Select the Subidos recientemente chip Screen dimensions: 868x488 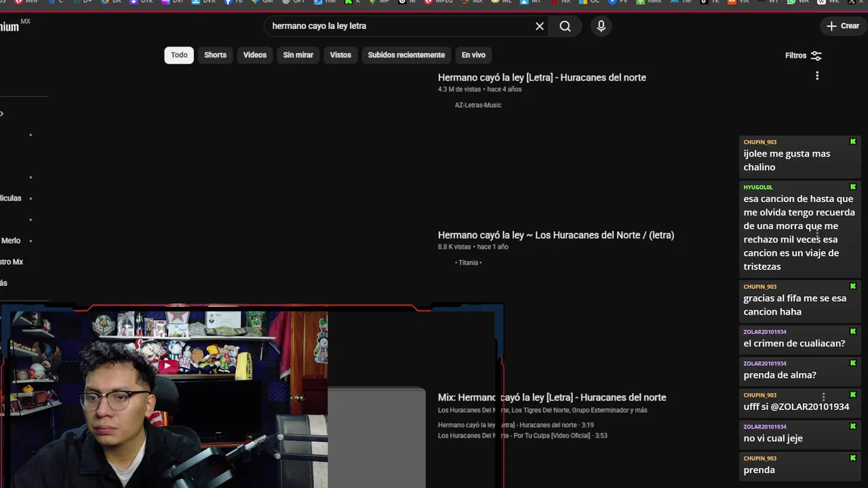406,55
